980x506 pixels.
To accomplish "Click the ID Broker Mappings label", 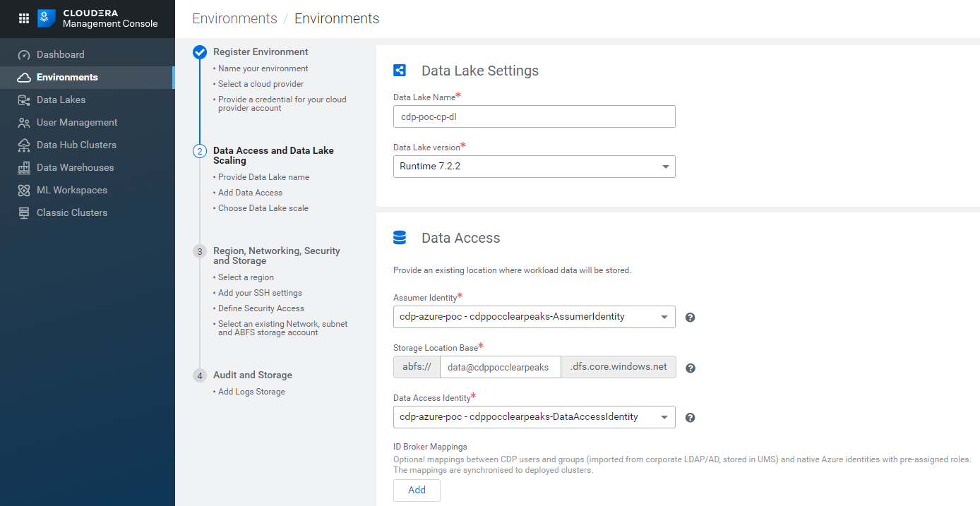I will click(430, 447).
